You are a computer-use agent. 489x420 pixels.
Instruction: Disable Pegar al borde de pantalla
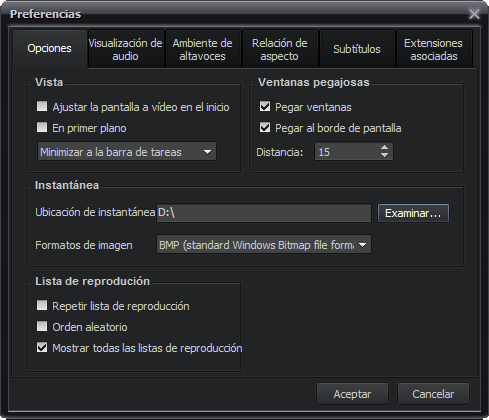click(x=265, y=127)
